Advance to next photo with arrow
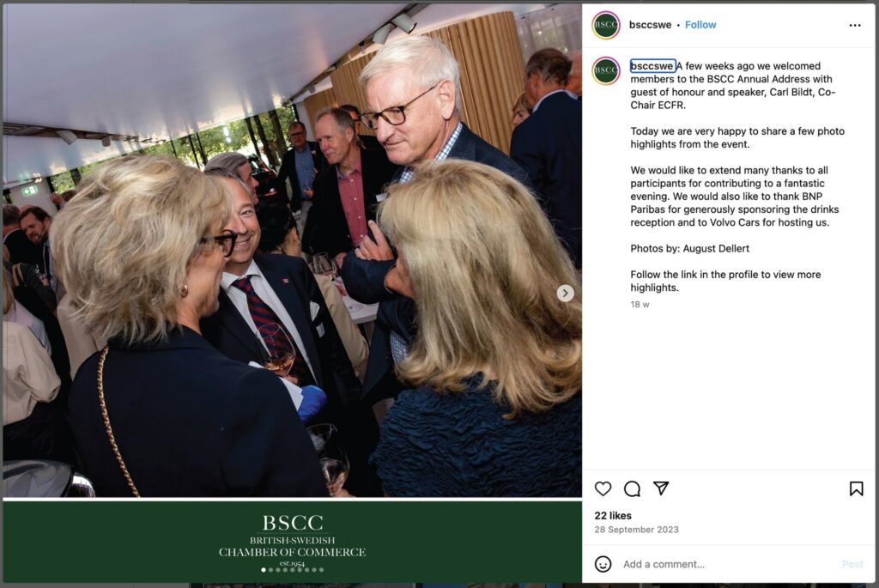 coord(565,294)
